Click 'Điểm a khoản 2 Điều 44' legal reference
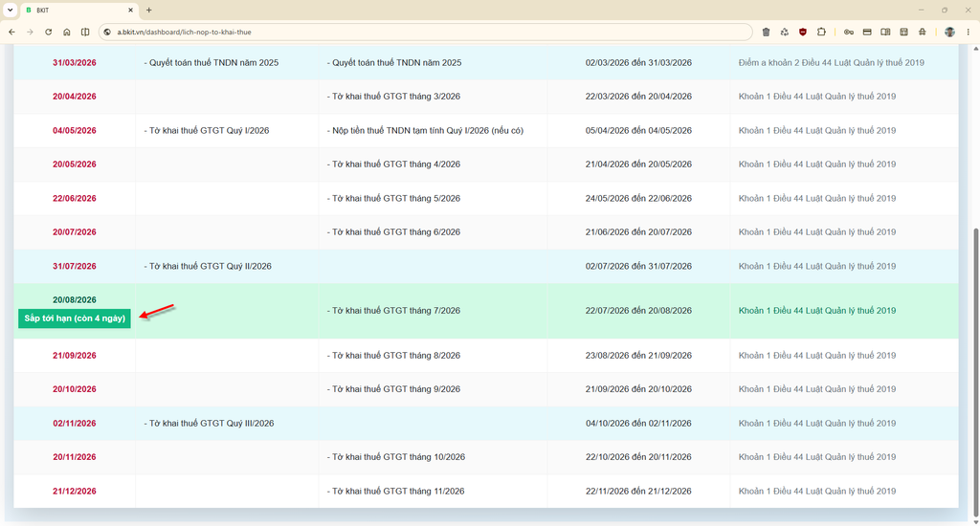This screenshot has width=980, height=526. 832,62
